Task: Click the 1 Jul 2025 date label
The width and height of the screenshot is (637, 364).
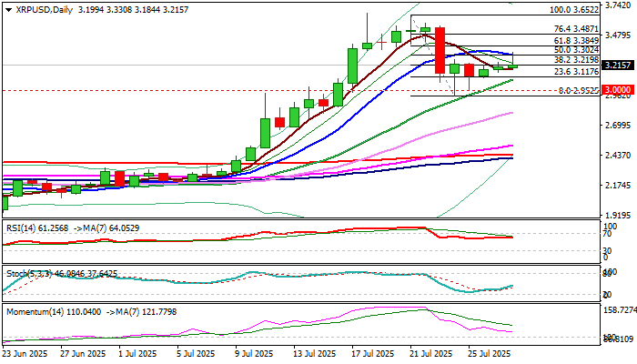Action: click(x=137, y=353)
